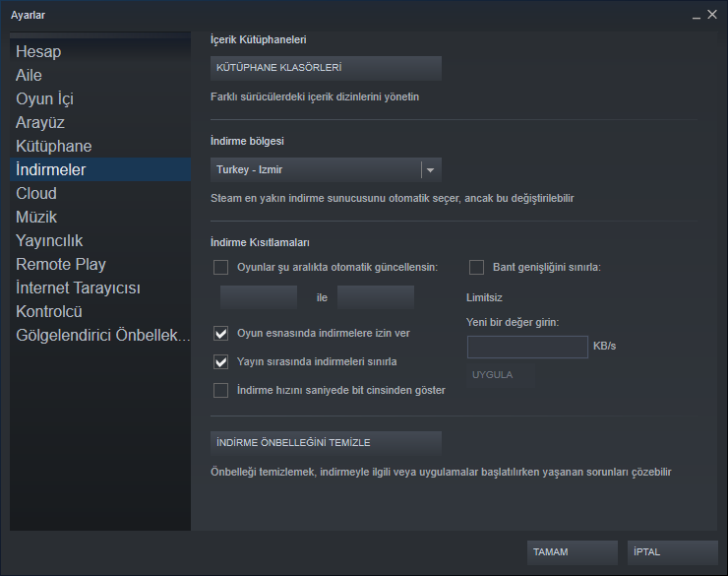Click İNDİRME ÖNBELLEĞİNİ TEMİZLE button

coord(326,443)
